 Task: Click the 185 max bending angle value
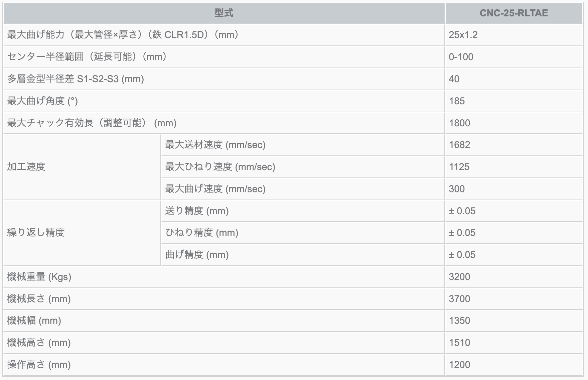[457, 101]
